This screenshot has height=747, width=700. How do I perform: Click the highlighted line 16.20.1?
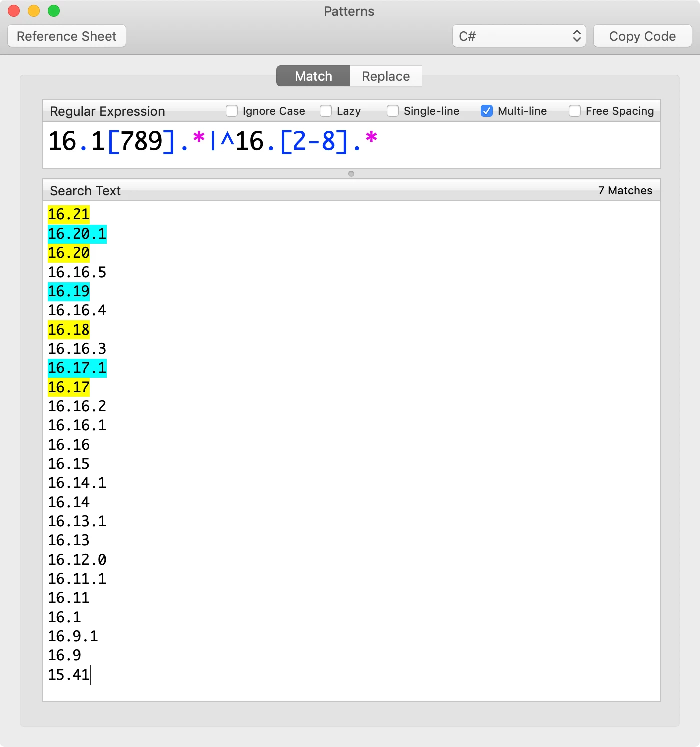click(x=77, y=234)
